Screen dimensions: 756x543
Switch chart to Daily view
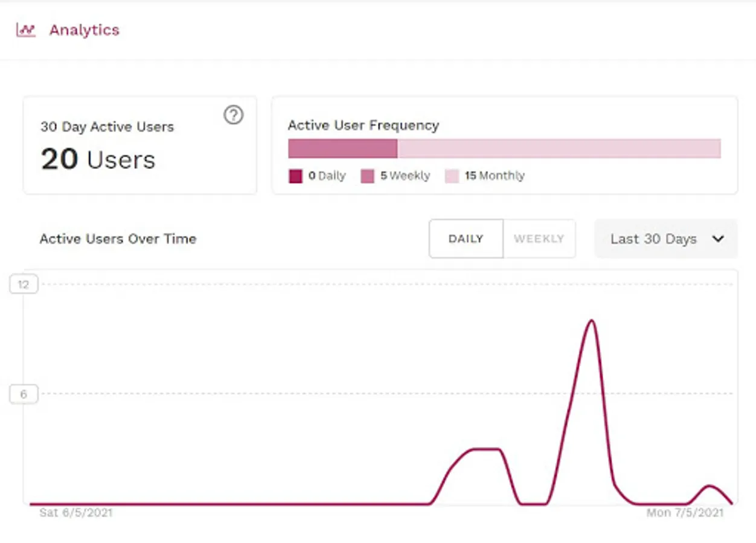tap(466, 239)
